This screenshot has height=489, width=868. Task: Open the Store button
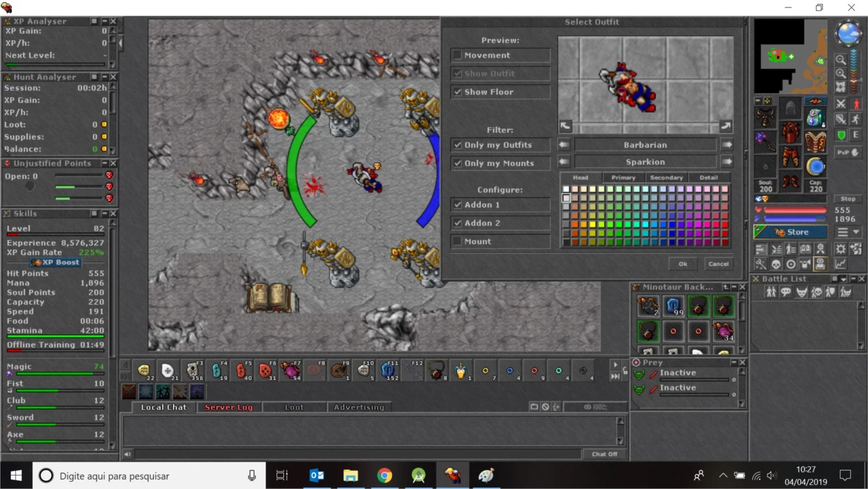coord(790,232)
